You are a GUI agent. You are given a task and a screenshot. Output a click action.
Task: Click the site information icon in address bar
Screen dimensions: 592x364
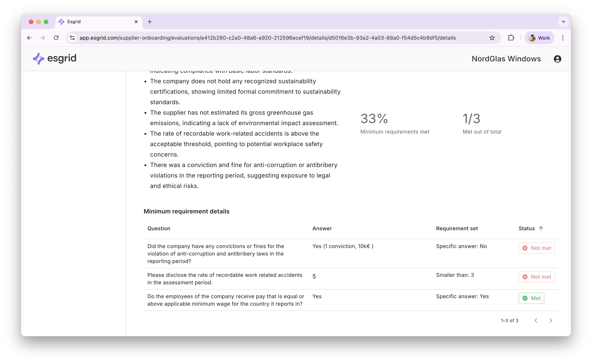72,38
